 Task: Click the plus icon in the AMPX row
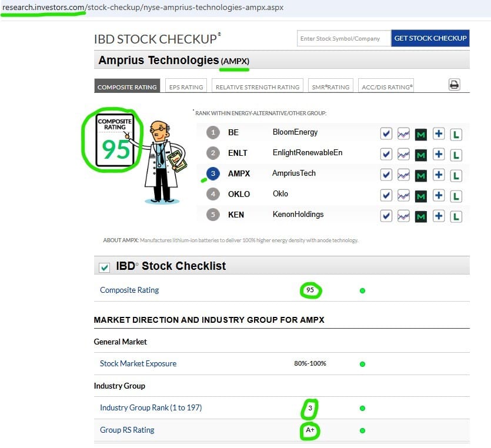coord(439,175)
